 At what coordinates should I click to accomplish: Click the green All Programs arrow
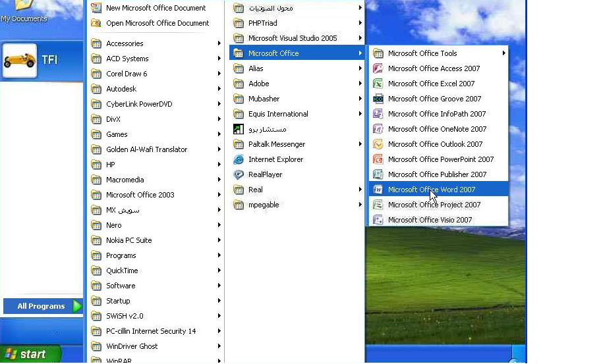[x=77, y=306]
